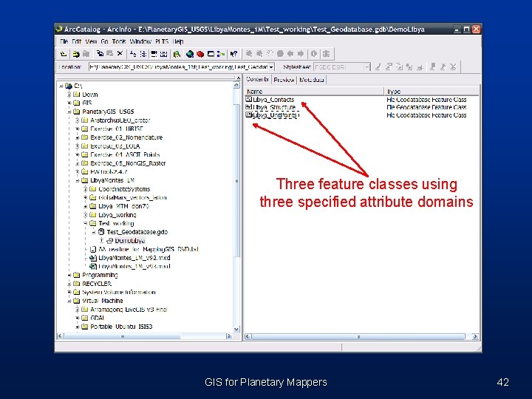Screen dimensions: 532x399
Task: Sort by the Type column header
Action: point(432,92)
